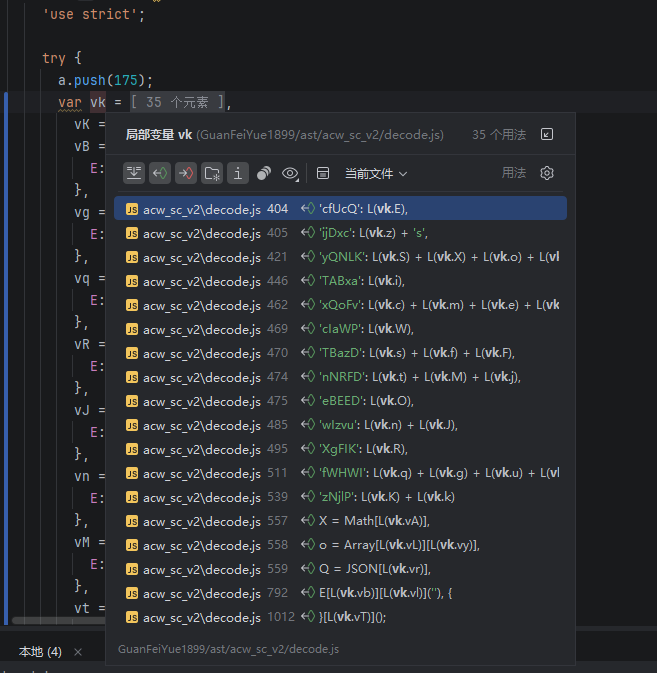Viewport: 657px width, 673px height.
Task: Click the 用法 label button
Action: click(514, 173)
